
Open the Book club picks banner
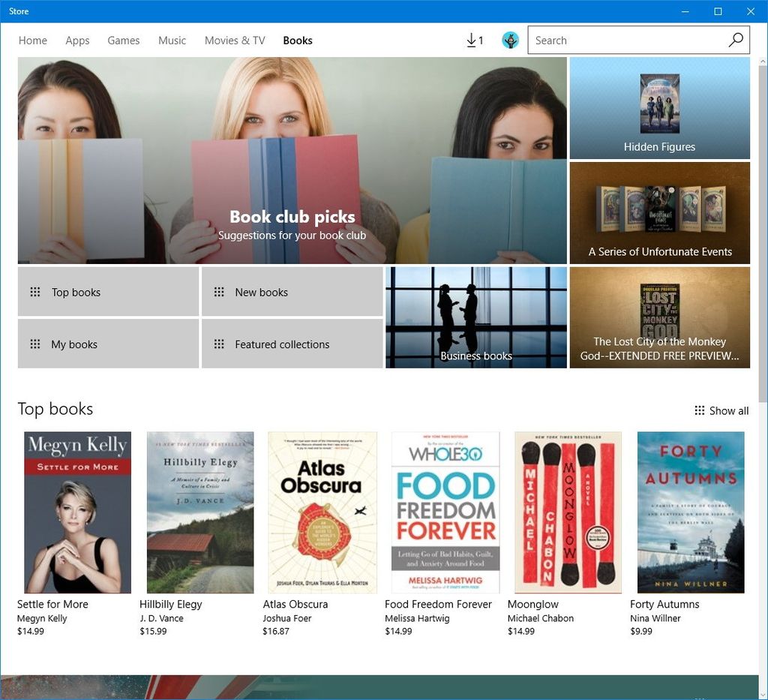pyautogui.click(x=292, y=160)
